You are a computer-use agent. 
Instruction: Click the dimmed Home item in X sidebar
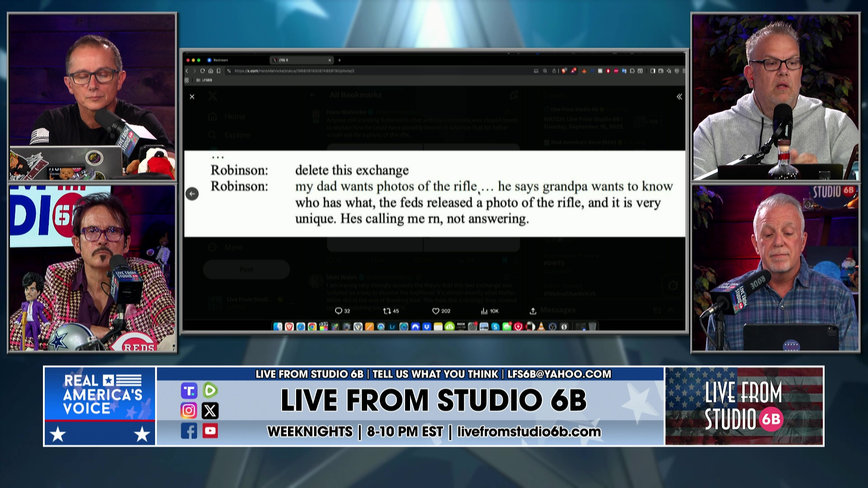tap(227, 117)
